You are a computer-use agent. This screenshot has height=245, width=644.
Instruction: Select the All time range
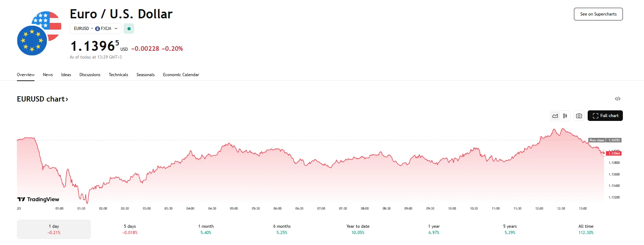[586, 229]
